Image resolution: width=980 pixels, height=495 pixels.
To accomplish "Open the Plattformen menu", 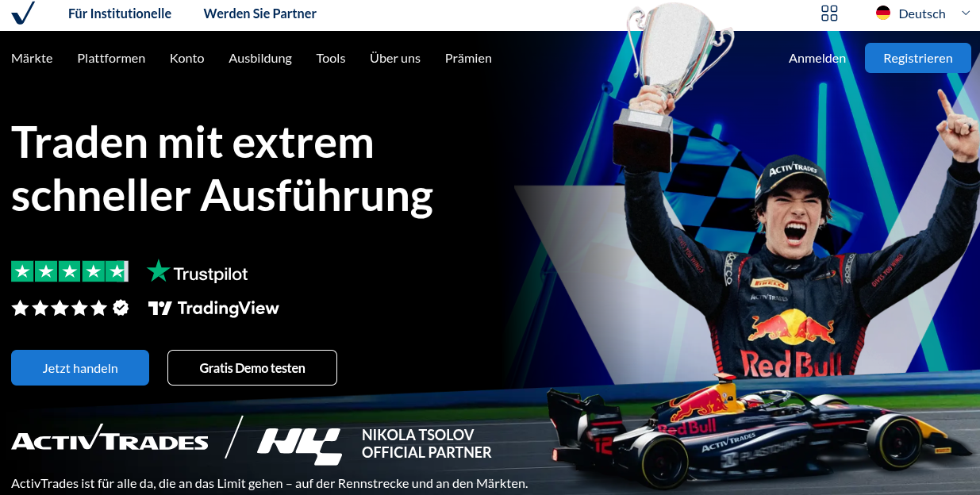I will [111, 58].
